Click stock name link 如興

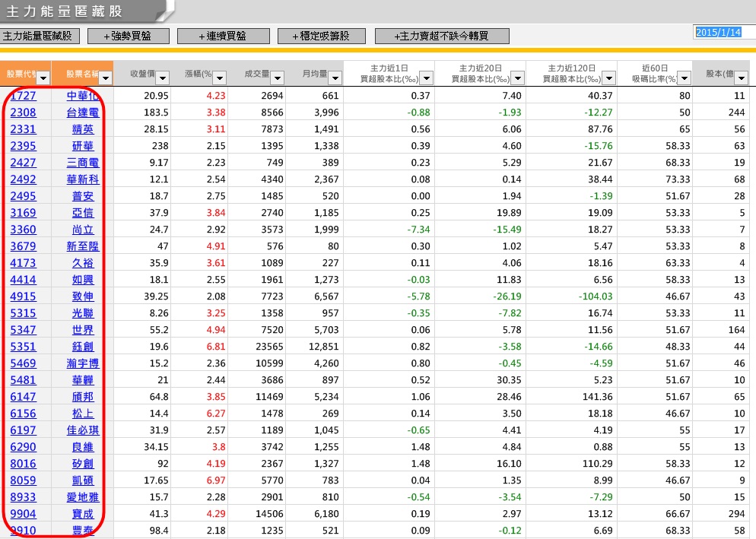(83, 280)
